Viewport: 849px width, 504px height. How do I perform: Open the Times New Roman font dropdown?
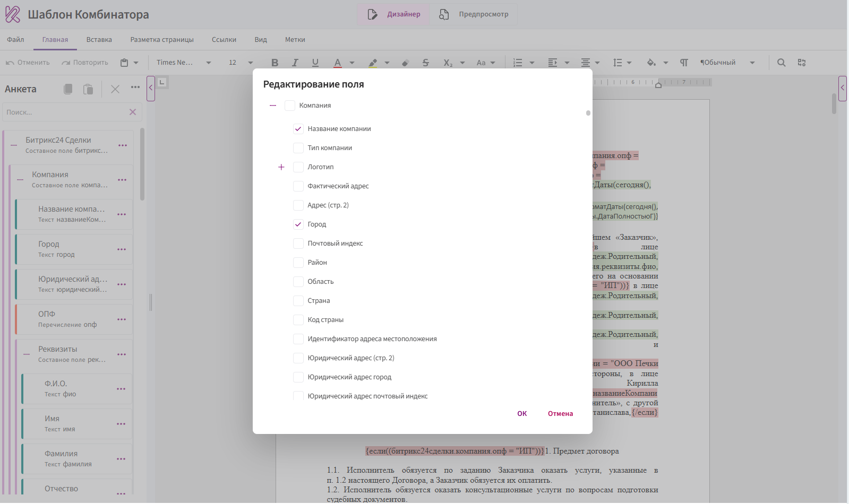184,63
